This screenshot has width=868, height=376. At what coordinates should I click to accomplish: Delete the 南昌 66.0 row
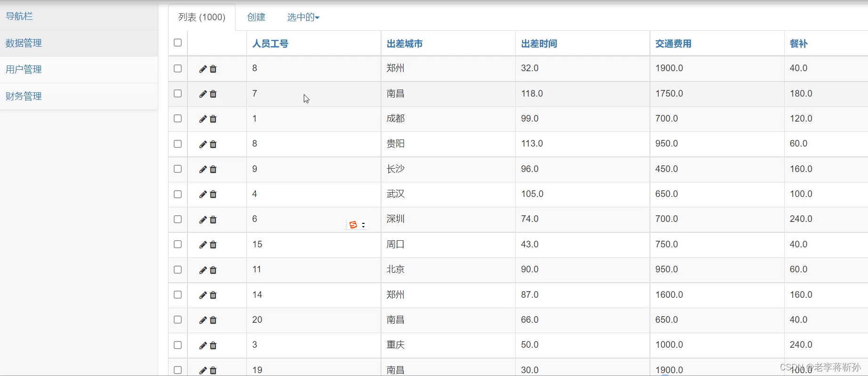213,320
